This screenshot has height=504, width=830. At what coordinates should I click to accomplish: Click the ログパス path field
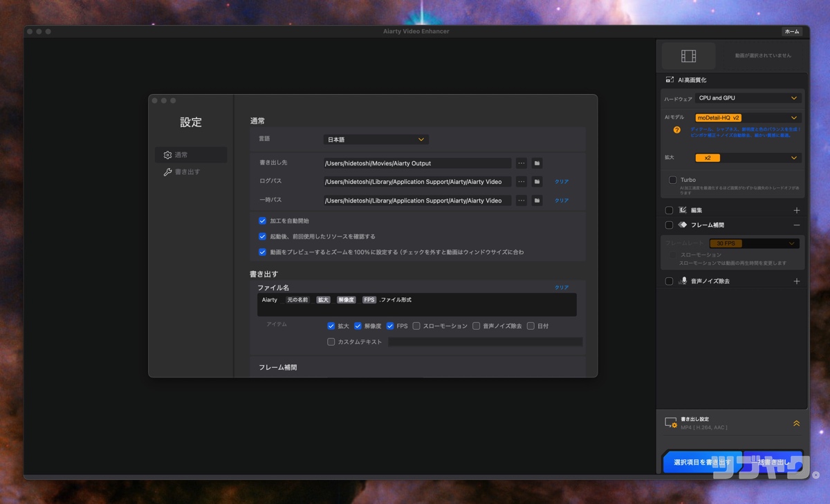pos(418,181)
